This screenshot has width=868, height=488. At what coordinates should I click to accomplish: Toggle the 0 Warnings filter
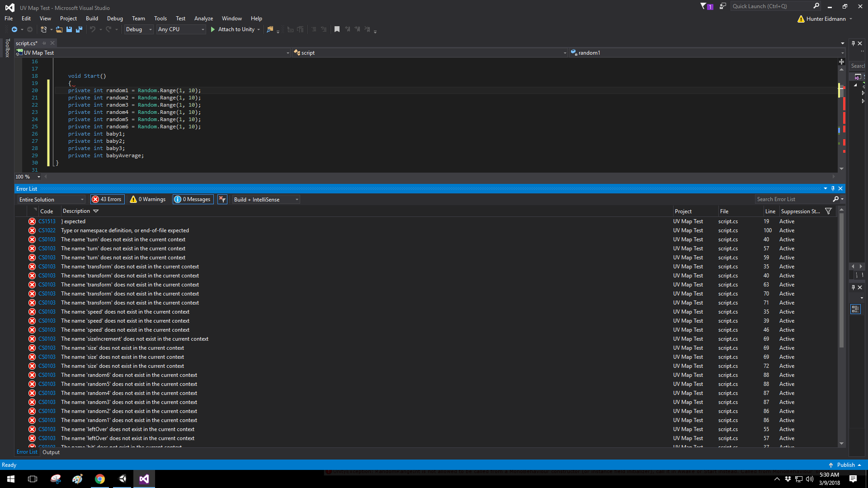(148, 199)
